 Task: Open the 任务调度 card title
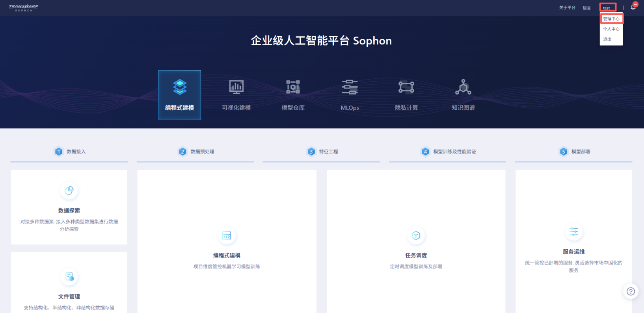pos(416,256)
